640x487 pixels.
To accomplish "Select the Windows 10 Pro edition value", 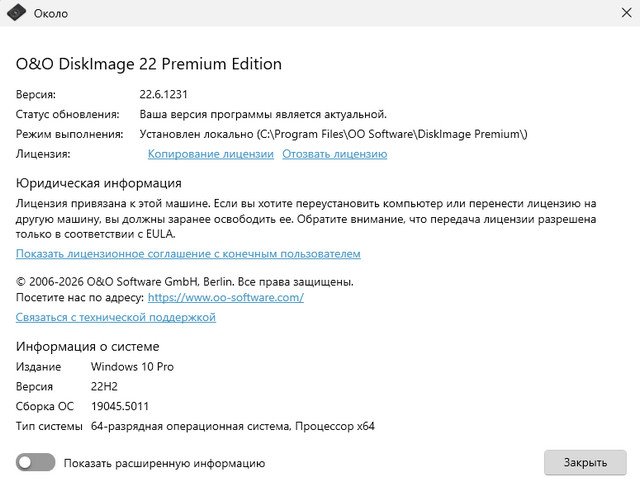I will click(x=132, y=367).
